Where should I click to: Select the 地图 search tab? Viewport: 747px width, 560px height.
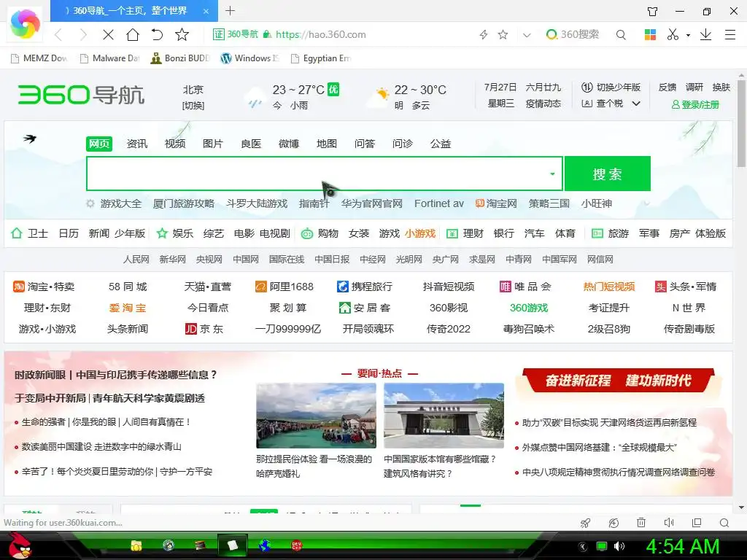click(x=326, y=144)
